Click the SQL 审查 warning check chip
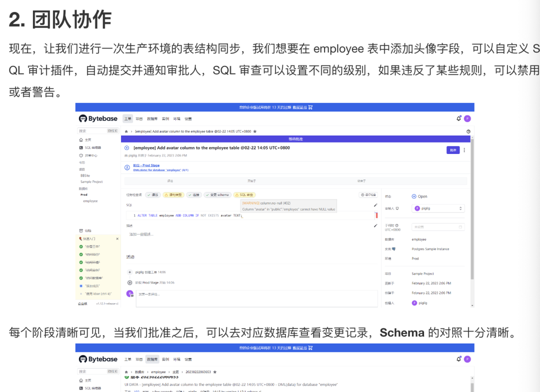 pos(244,195)
